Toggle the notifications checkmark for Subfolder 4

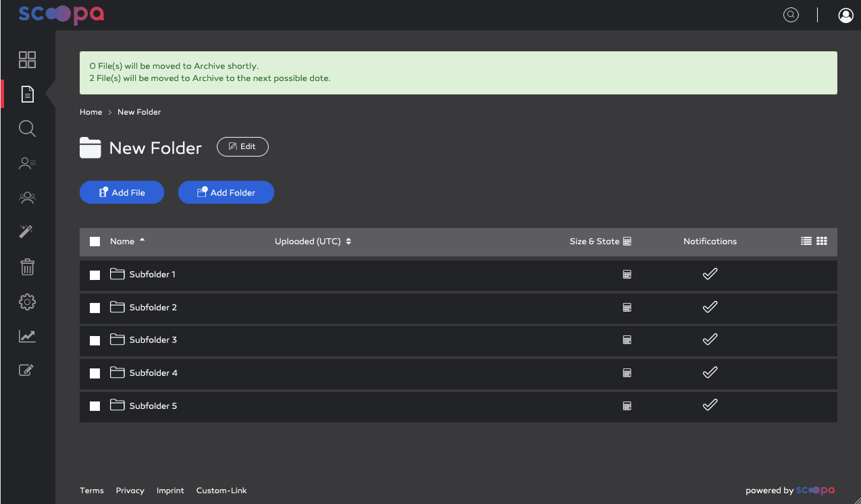[710, 372]
